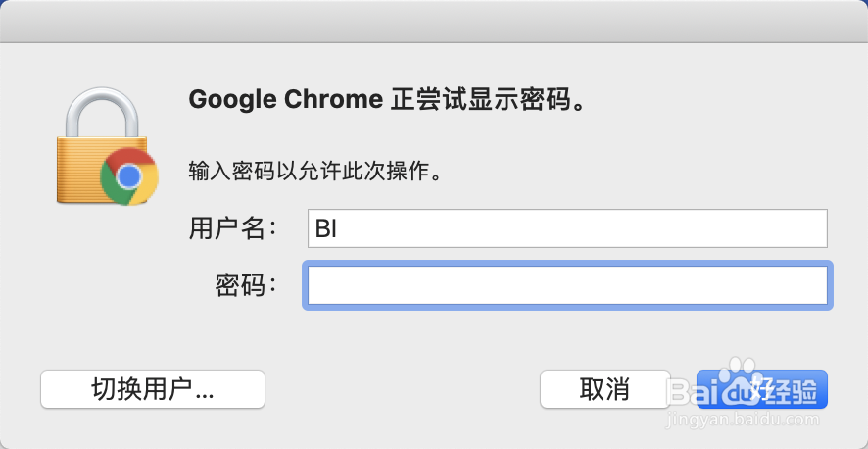This screenshot has height=449, width=868.
Task: Cancel the dialog with the 取消 button
Action: (604, 389)
